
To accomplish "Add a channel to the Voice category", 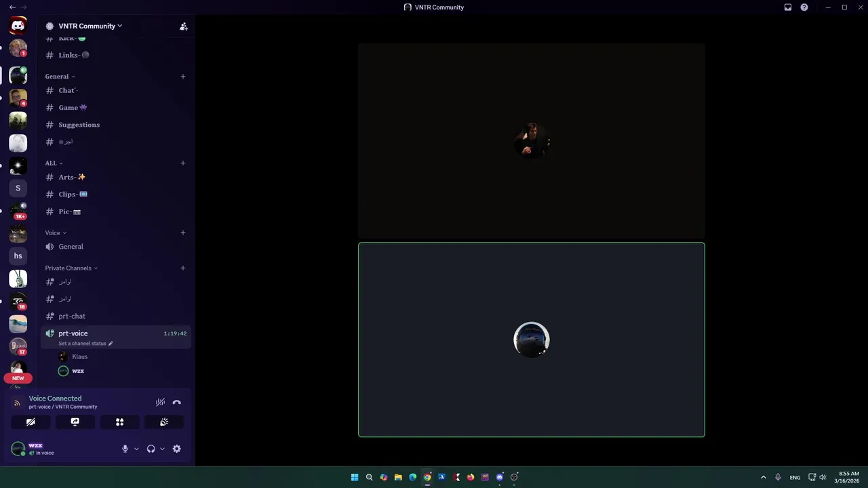I will (183, 233).
